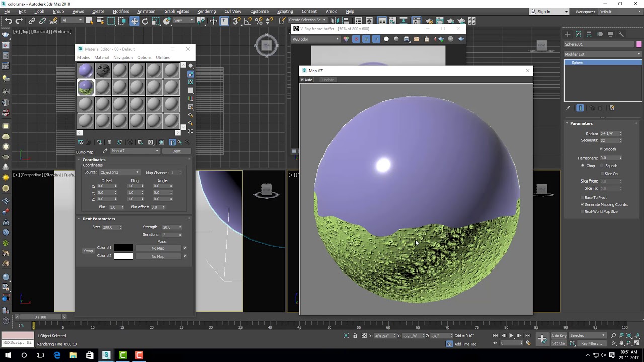Click the selection lock padlock icon
The height and width of the screenshot is (362, 644).
point(355,335)
